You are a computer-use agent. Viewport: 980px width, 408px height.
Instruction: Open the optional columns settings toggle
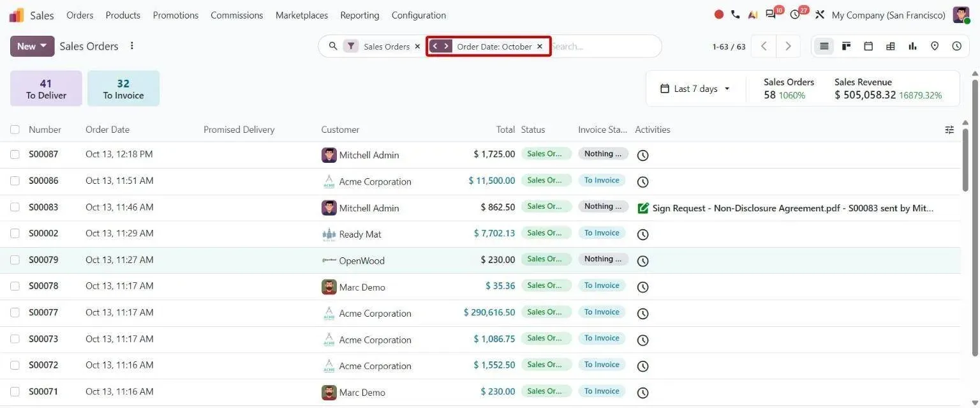tap(949, 130)
